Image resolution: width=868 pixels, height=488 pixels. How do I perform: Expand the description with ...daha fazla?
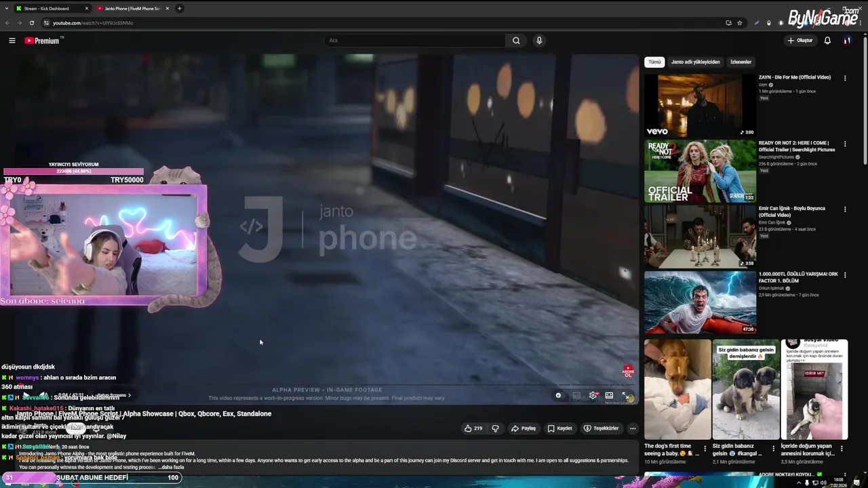172,467
